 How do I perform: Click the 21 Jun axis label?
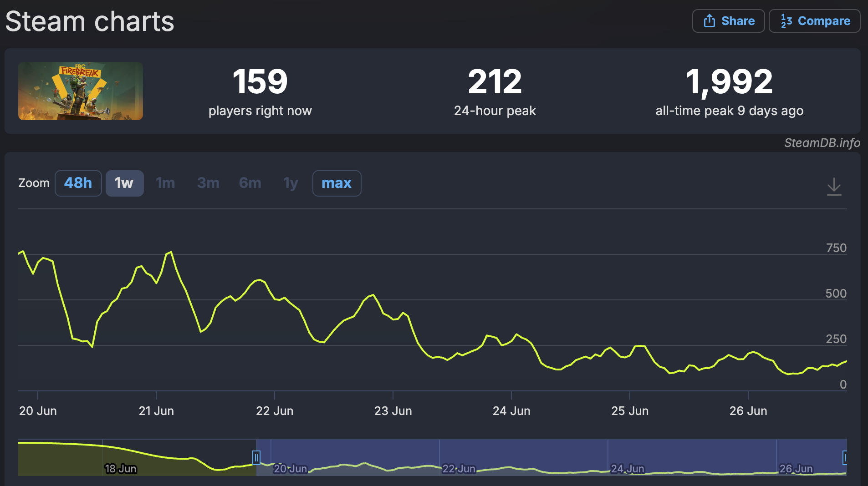click(156, 411)
